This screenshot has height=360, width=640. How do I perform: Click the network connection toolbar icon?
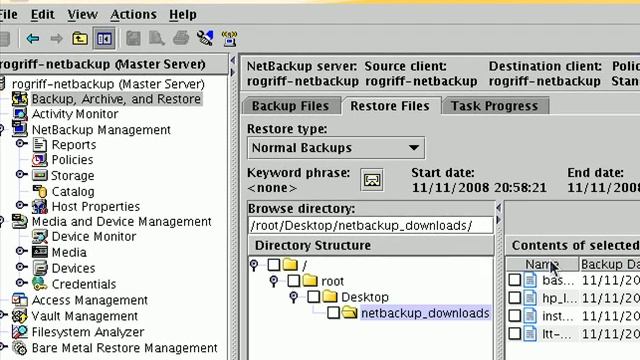[x=229, y=38]
